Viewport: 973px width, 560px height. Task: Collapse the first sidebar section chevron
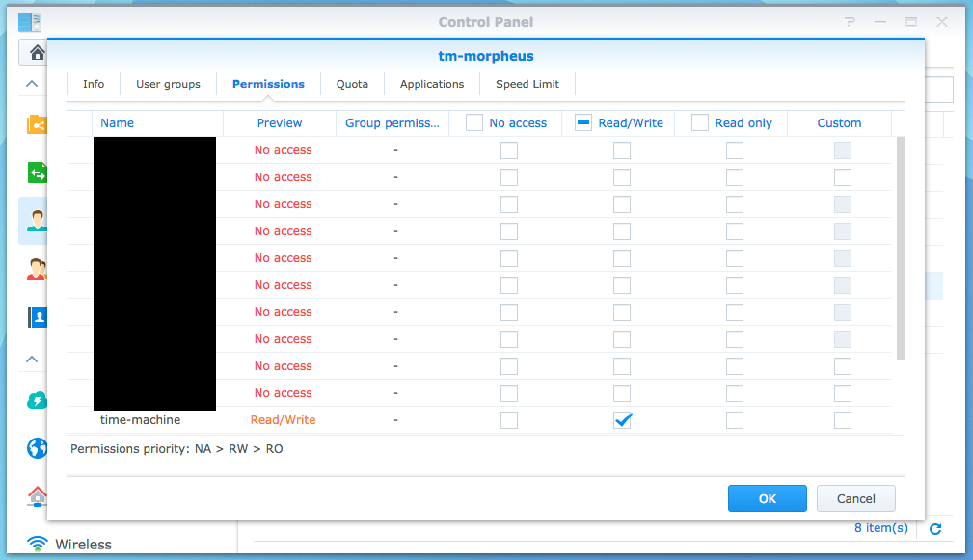(x=32, y=84)
